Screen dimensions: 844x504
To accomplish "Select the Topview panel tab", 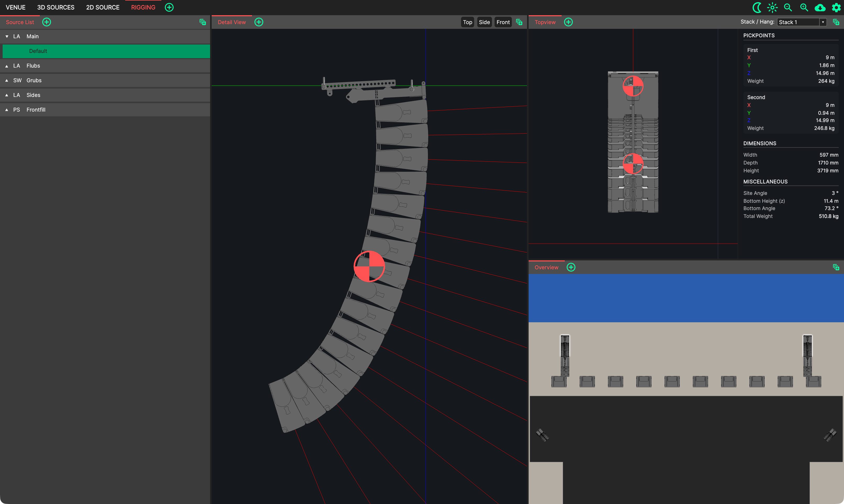I will click(x=545, y=22).
